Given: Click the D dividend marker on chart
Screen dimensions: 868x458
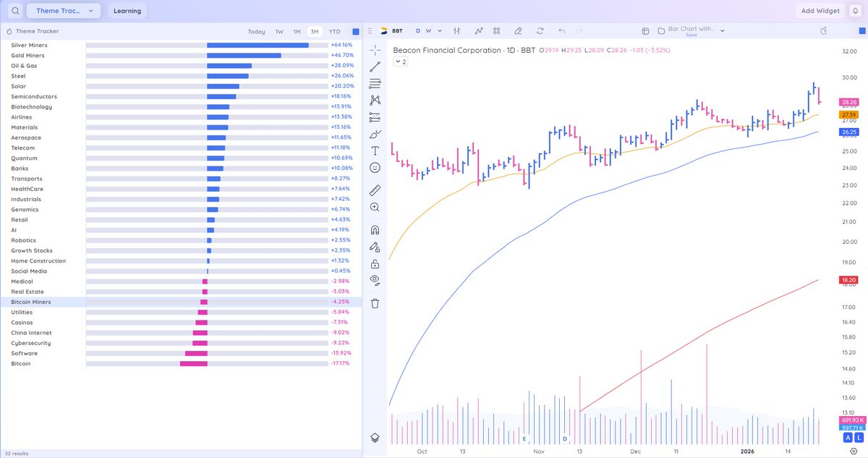Looking at the screenshot, I should coord(565,438).
